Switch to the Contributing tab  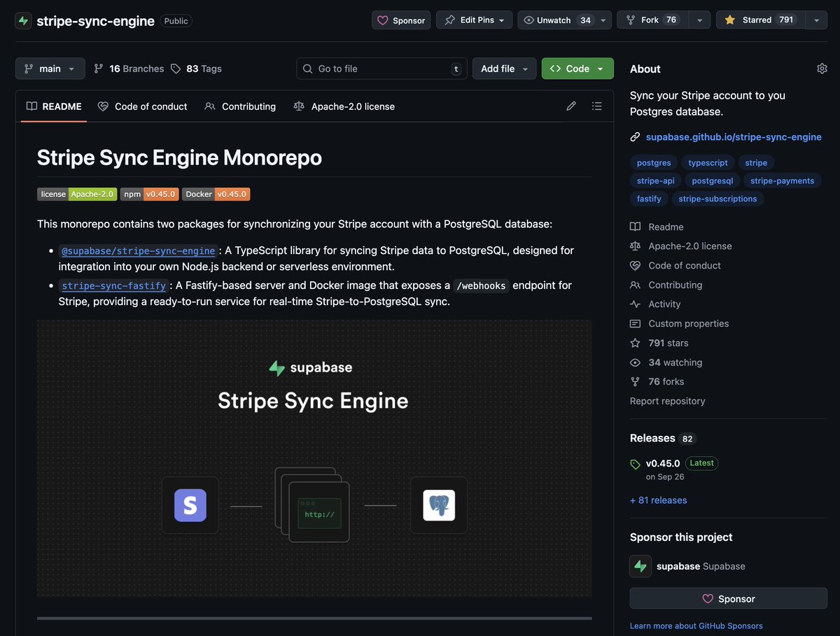coord(240,106)
